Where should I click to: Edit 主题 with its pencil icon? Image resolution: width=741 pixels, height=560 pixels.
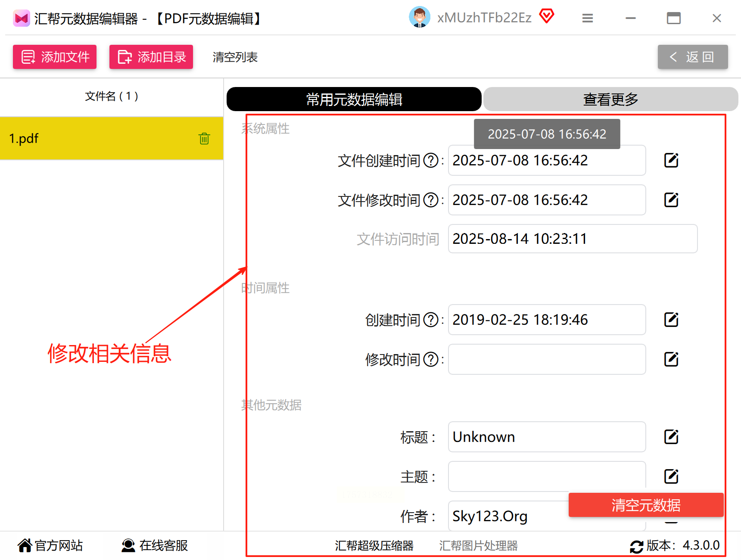[x=671, y=476]
